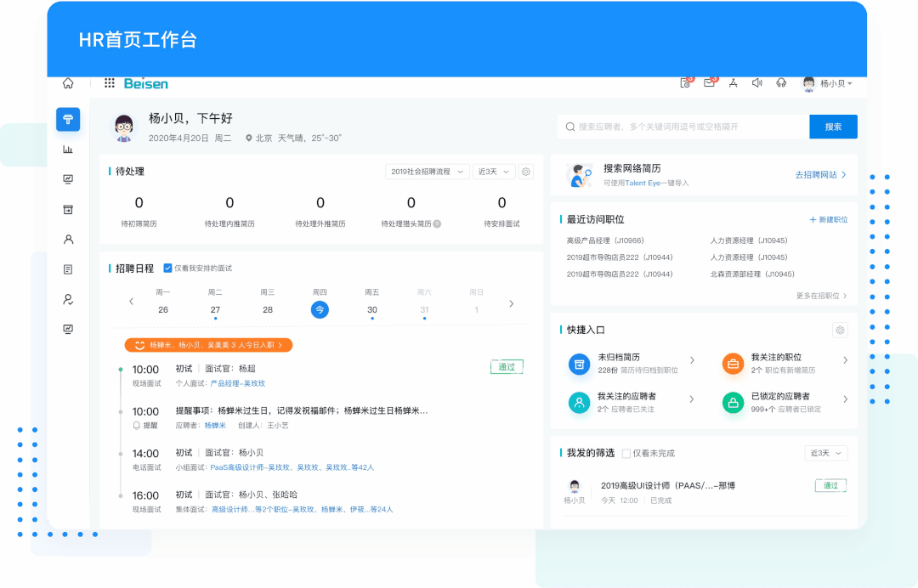Click the apps grid icon beside Beisen logo
The image size is (918, 588).
[108, 82]
